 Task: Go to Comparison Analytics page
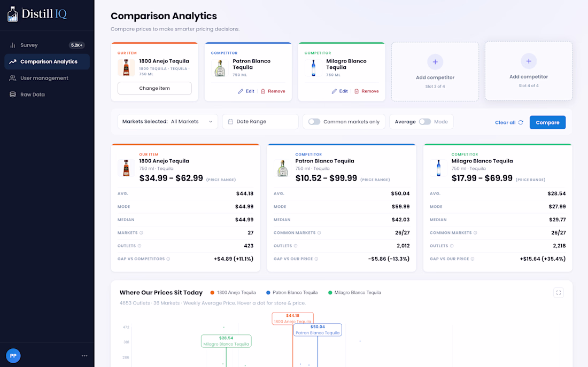pyautogui.click(x=47, y=61)
